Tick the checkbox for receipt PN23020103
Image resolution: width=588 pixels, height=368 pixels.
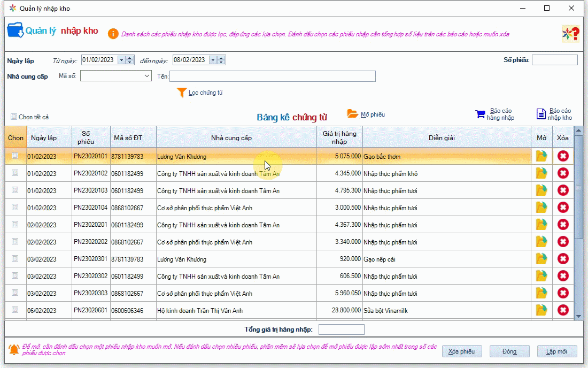click(x=15, y=190)
